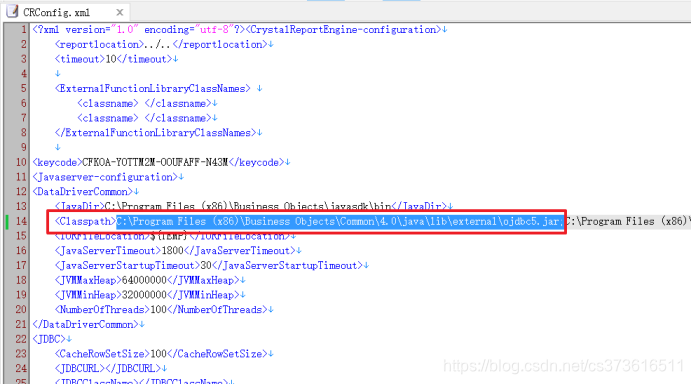Click line number 22 in the gutter

21,339
